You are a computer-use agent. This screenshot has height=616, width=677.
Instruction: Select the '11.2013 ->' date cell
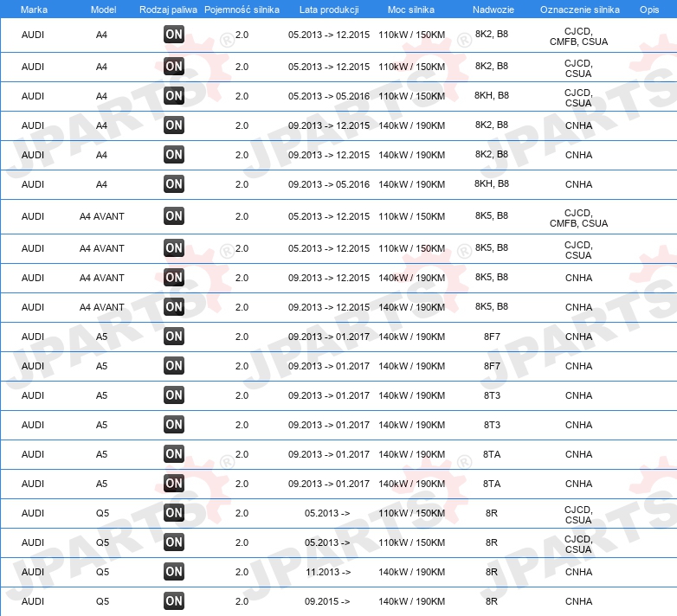[328, 572]
